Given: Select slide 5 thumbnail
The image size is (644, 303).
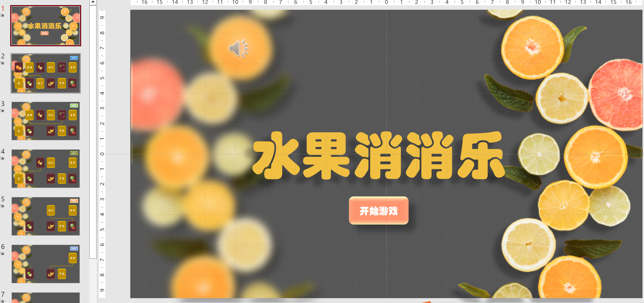Looking at the screenshot, I should pyautogui.click(x=45, y=216).
